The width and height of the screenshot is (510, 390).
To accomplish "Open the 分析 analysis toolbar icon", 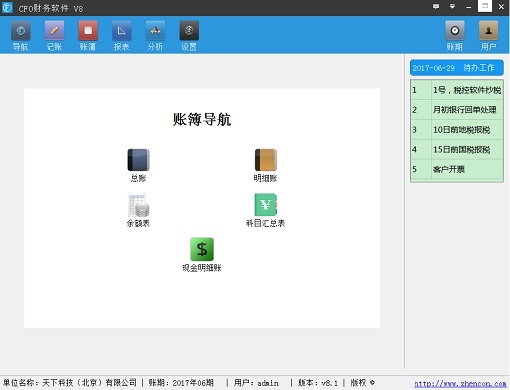I will coord(155,36).
